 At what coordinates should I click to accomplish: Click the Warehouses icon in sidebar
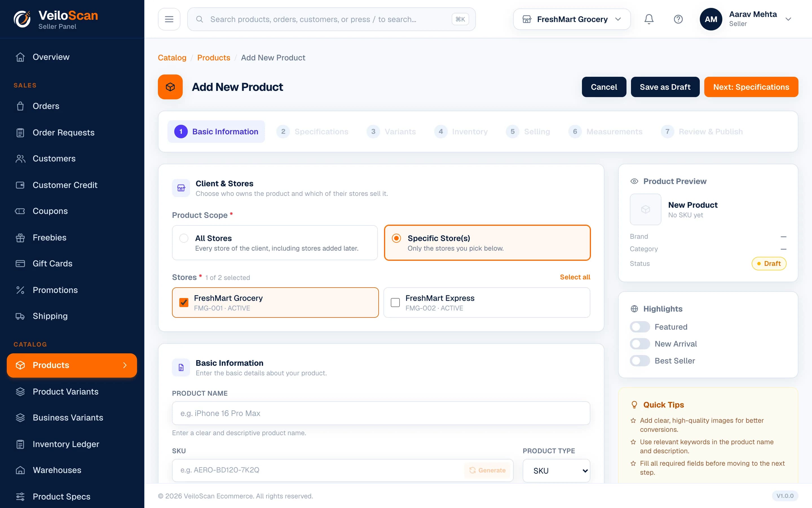point(20,470)
